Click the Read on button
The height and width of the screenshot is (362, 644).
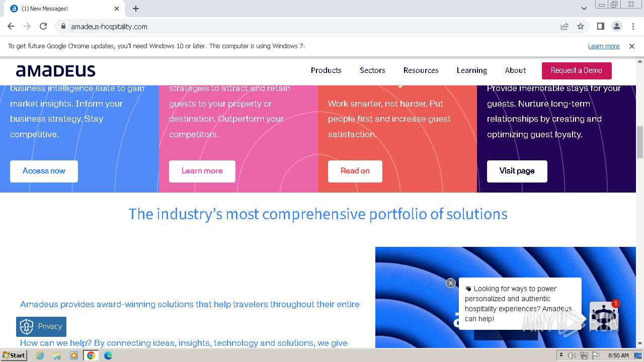point(355,171)
